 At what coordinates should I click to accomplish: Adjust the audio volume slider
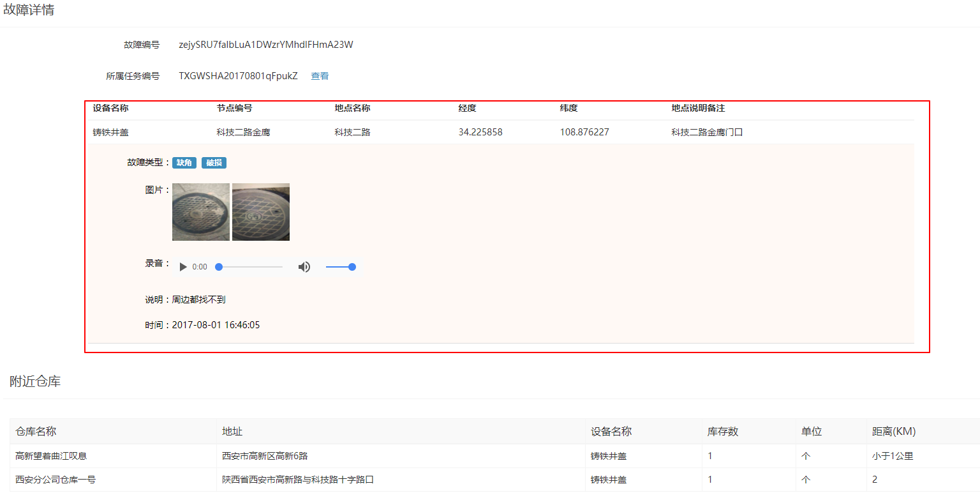(x=341, y=267)
